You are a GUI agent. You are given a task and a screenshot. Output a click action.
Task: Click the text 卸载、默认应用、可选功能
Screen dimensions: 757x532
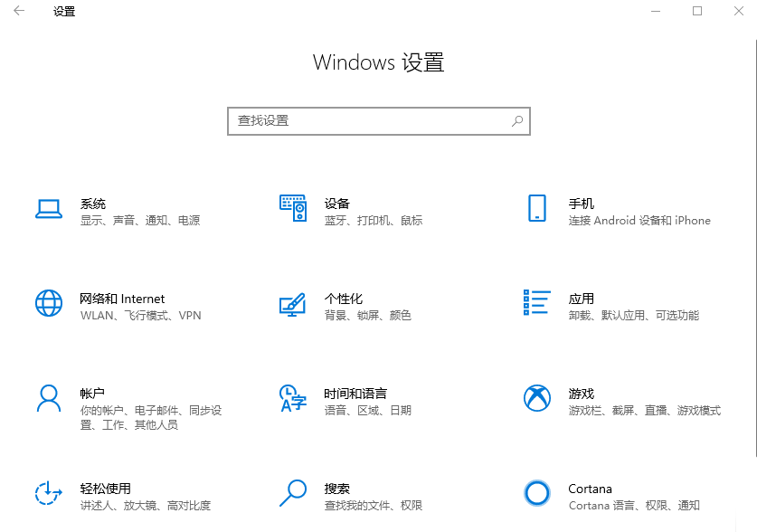click(634, 316)
